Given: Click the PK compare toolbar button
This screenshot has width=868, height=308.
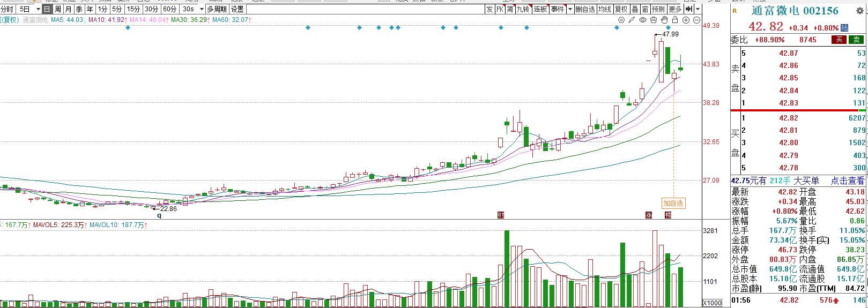Looking at the screenshot, I should pos(500,9).
